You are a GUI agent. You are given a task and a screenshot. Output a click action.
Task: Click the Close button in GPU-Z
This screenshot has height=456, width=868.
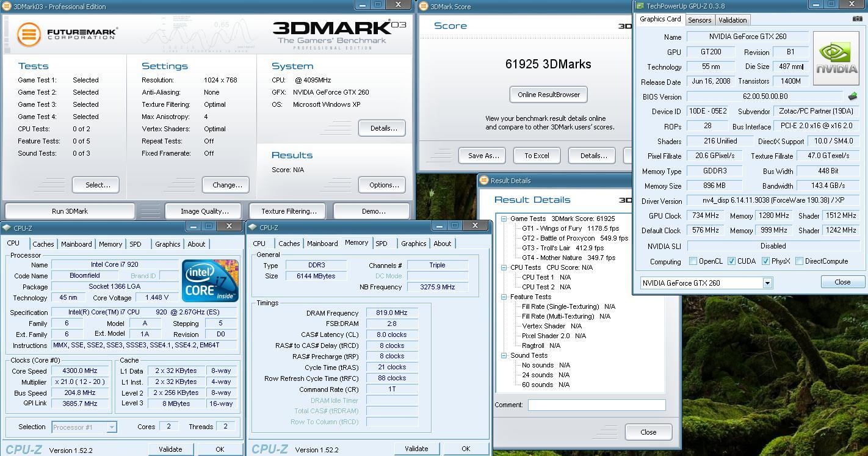pos(842,282)
